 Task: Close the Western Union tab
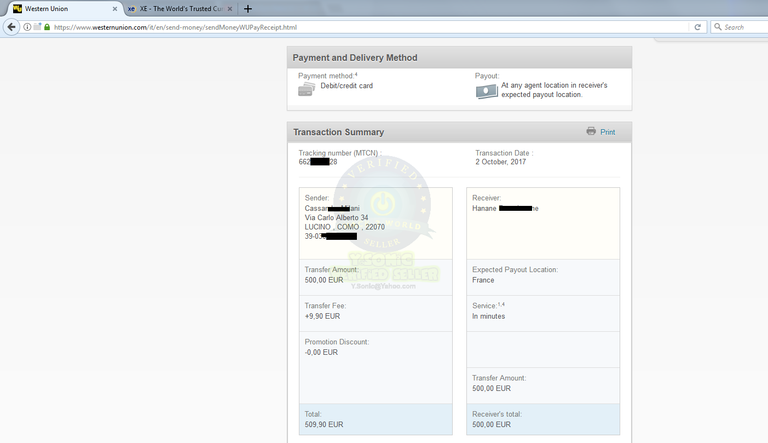(x=115, y=9)
